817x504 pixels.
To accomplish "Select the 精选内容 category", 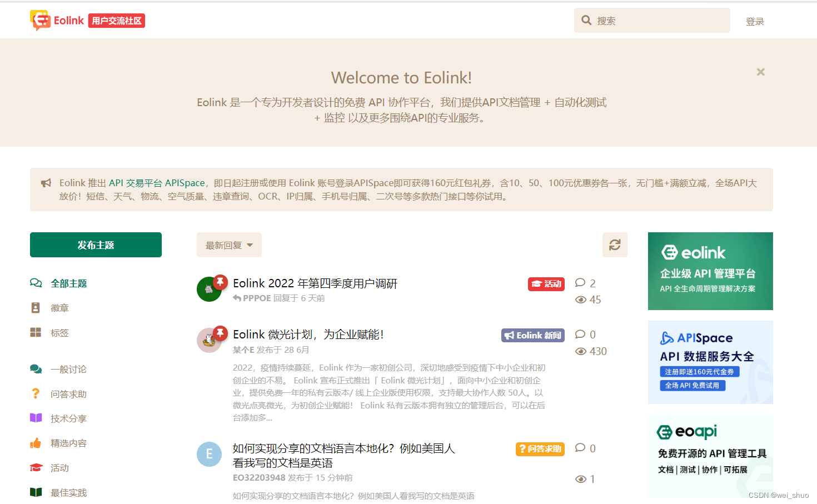I will tap(69, 443).
